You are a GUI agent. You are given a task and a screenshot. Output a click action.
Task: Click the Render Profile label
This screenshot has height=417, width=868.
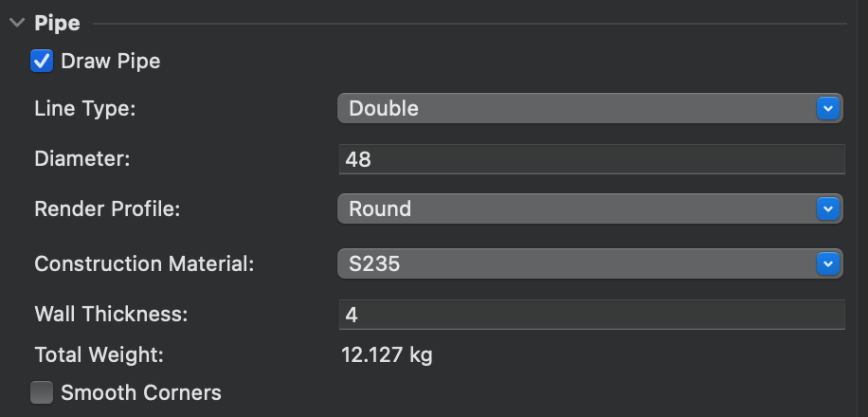coord(107,208)
